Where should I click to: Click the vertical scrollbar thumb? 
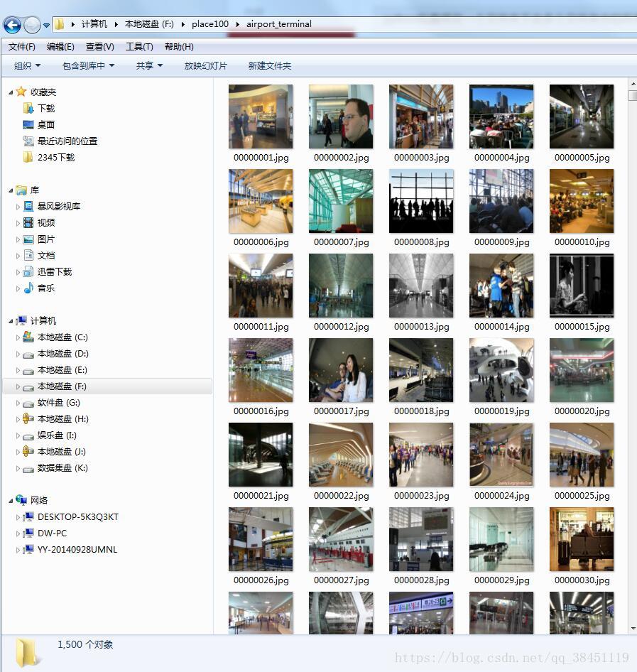pyautogui.click(x=633, y=95)
